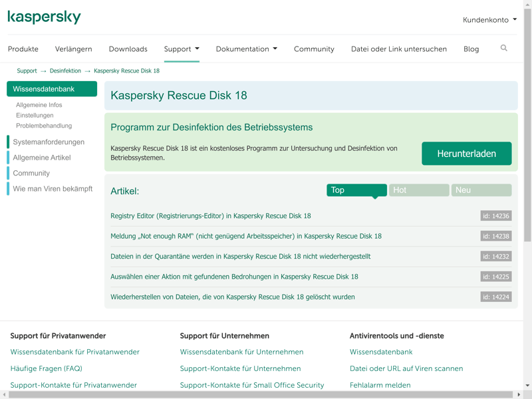This screenshot has width=532, height=399.
Task: Open Wissensdatenbank für Unternehmen link
Action: click(x=241, y=352)
